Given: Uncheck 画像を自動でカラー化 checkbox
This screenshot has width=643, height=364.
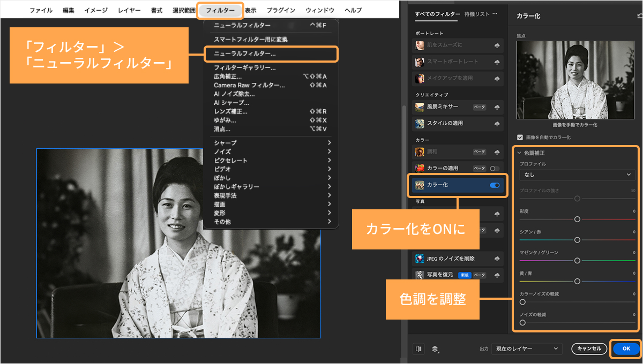Looking at the screenshot, I should [x=520, y=138].
